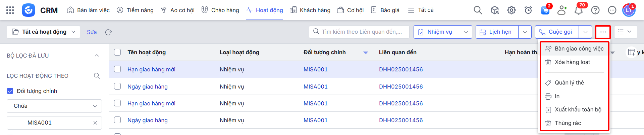The width and height of the screenshot is (644, 135).
Task: Switch to the "Khách hàng" tab
Action: (310, 10)
